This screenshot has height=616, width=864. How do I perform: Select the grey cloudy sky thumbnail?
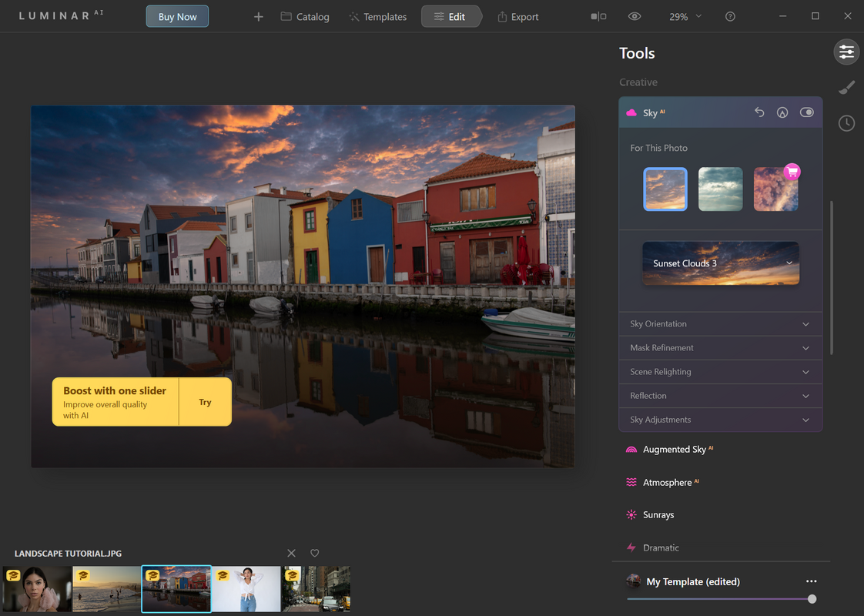click(x=720, y=189)
